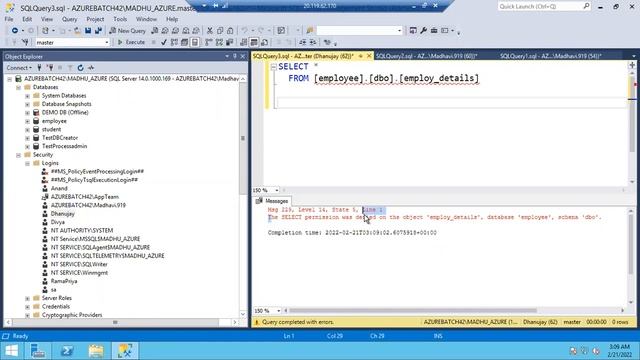The image size is (640, 360).
Task: Open PowerShell from the taskbar
Action: 67,351
